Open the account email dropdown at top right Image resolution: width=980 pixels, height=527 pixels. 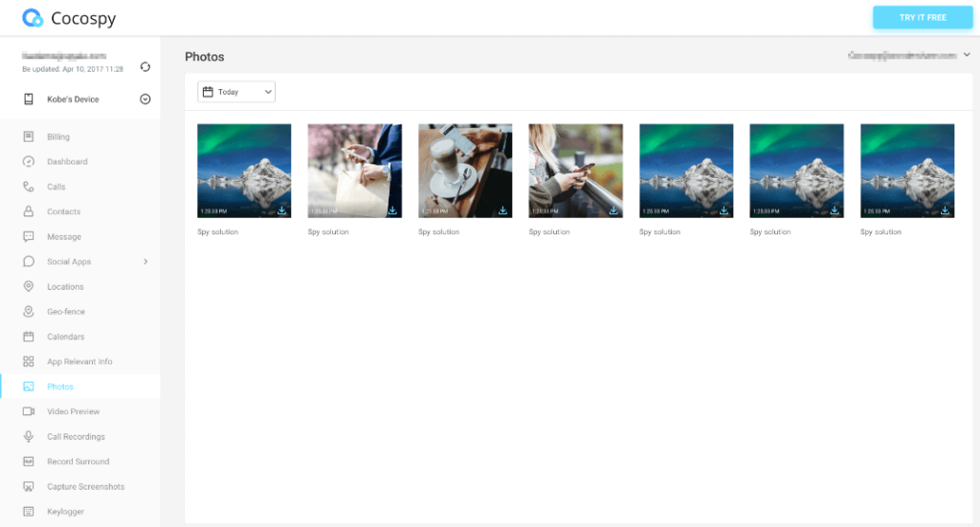pos(966,55)
